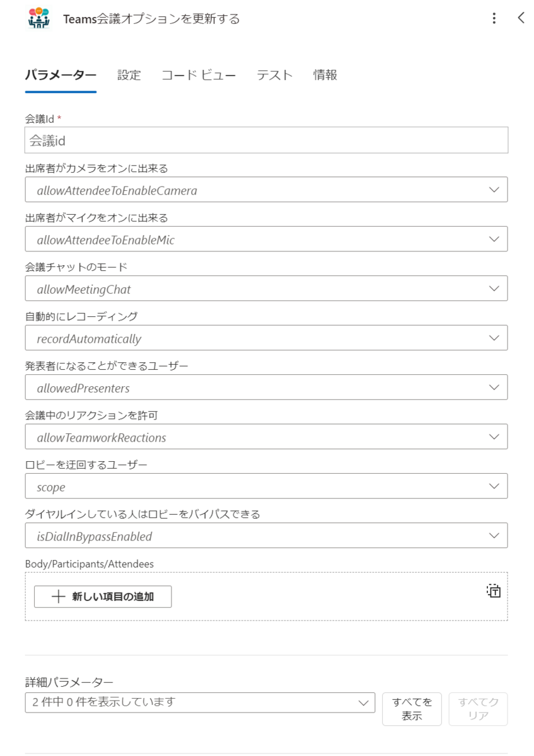This screenshot has width=534, height=756.
Task: Collapse the panel with the chevron arrow
Action: click(521, 18)
